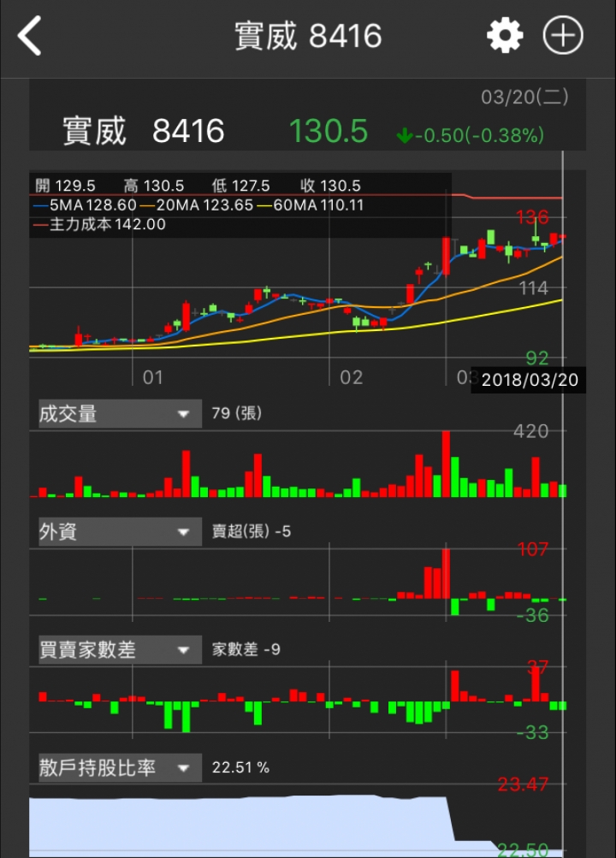616x858 pixels.
Task: Tap the back arrow icon
Action: [30, 36]
